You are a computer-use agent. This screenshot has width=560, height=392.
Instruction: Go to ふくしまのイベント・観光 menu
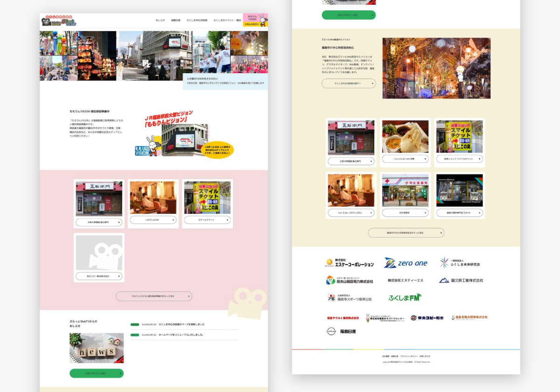coord(227,21)
